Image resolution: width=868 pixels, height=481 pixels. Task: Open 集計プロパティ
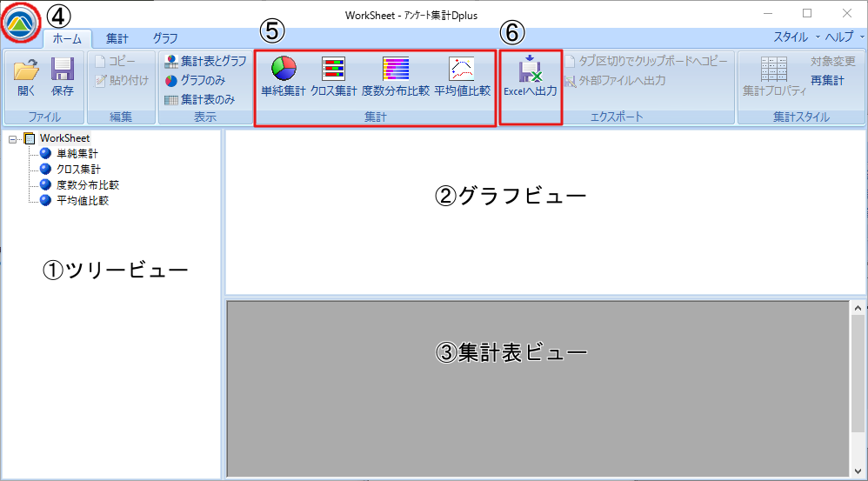click(x=774, y=77)
